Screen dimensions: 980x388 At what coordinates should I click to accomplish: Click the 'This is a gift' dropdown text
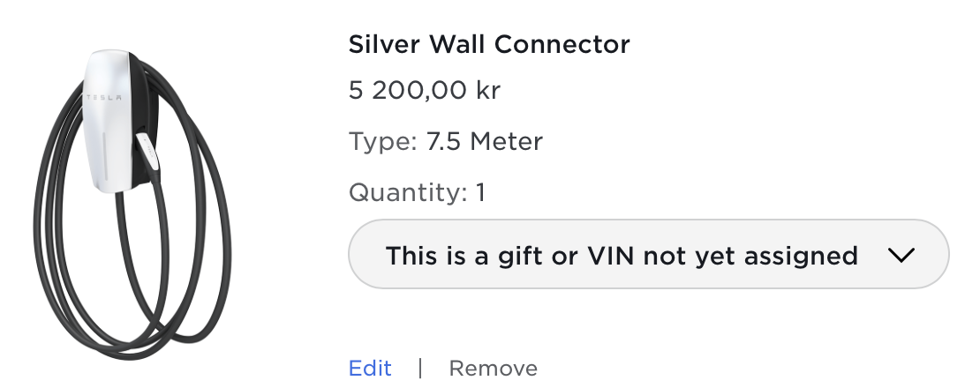[622, 256]
